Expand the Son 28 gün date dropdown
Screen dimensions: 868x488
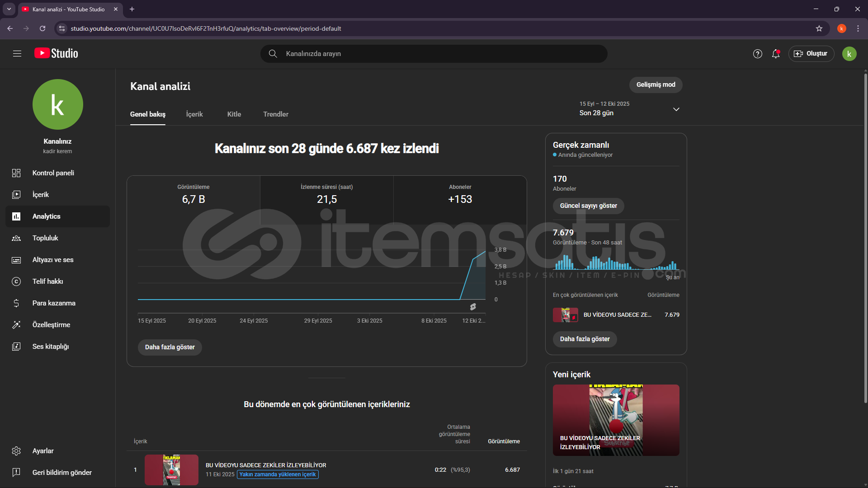point(676,109)
